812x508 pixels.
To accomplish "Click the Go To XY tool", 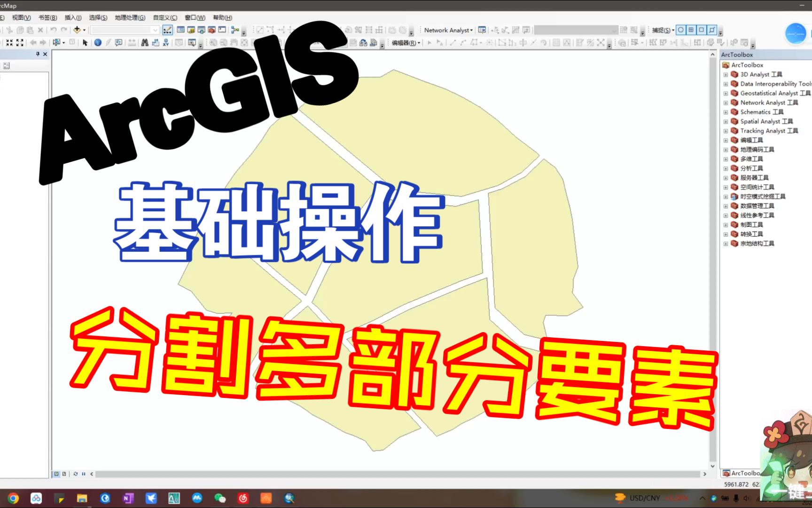I will click(x=166, y=43).
